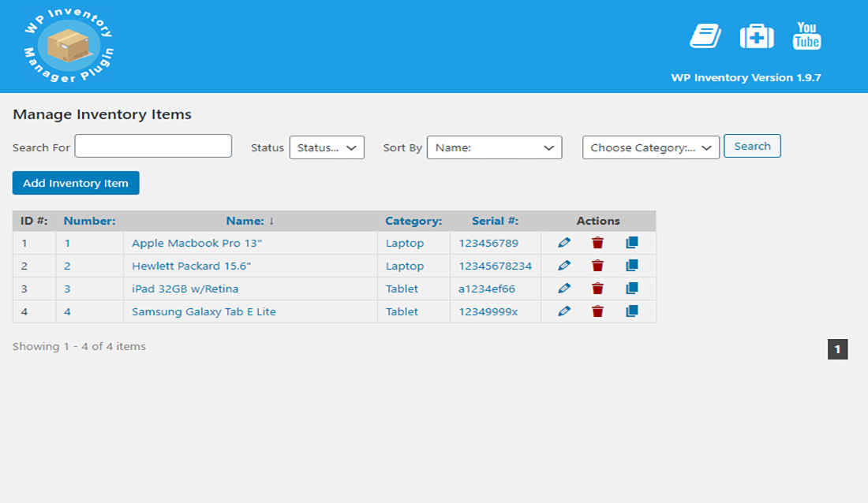
Task: Open the YouTube icon in header
Action: 806,36
